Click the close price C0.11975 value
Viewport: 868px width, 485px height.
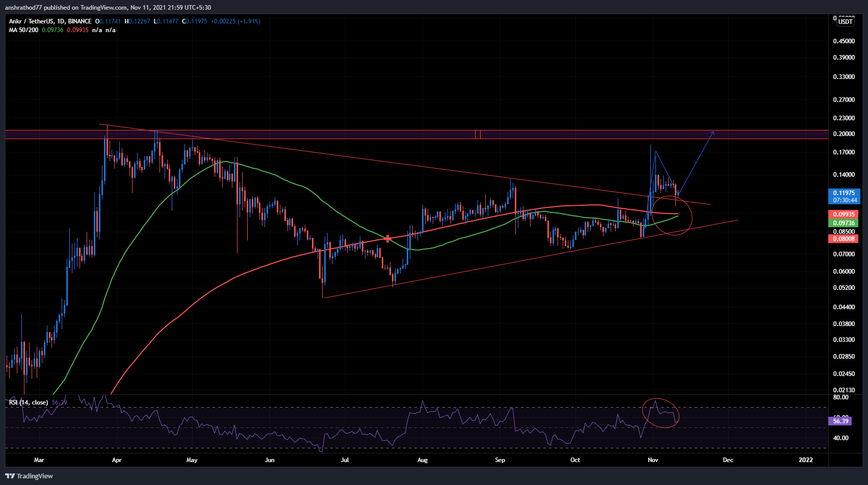195,21
